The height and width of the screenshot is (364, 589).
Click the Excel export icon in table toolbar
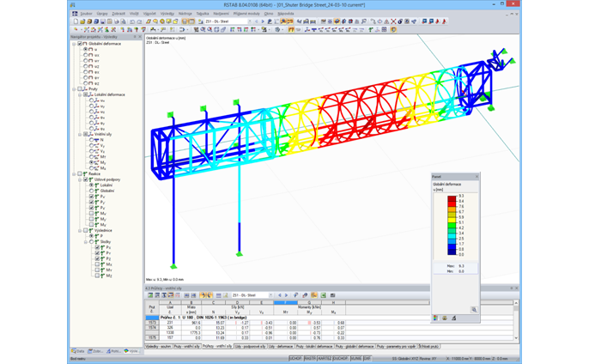click(323, 295)
